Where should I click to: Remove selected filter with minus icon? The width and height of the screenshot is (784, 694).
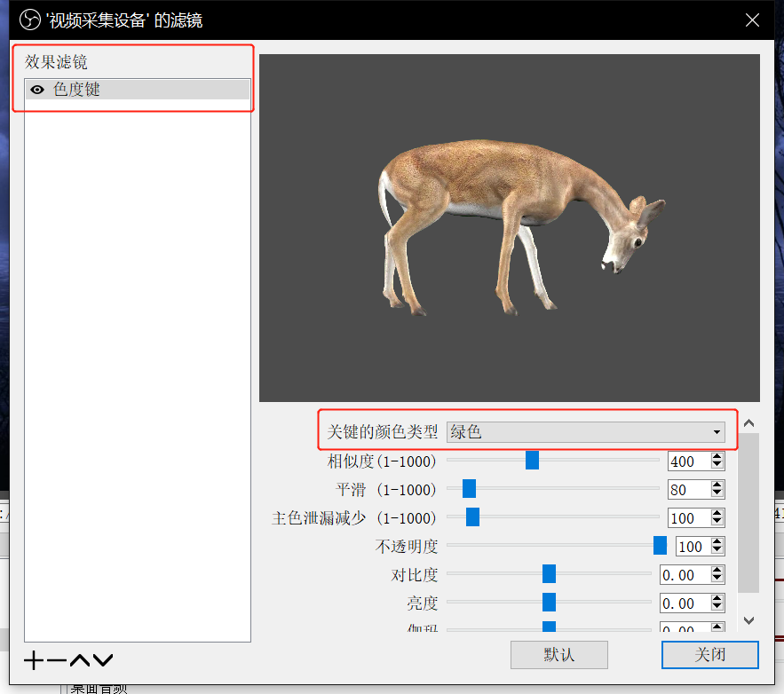click(x=57, y=660)
